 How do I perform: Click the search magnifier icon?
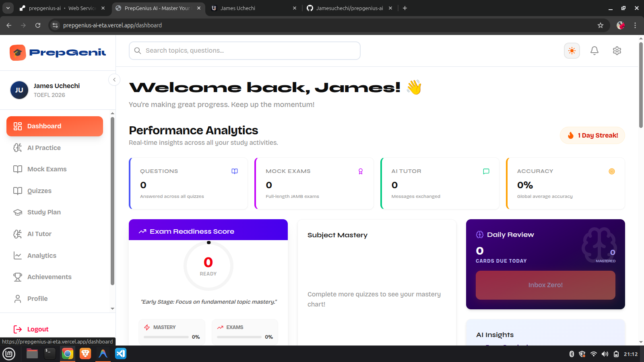138,51
